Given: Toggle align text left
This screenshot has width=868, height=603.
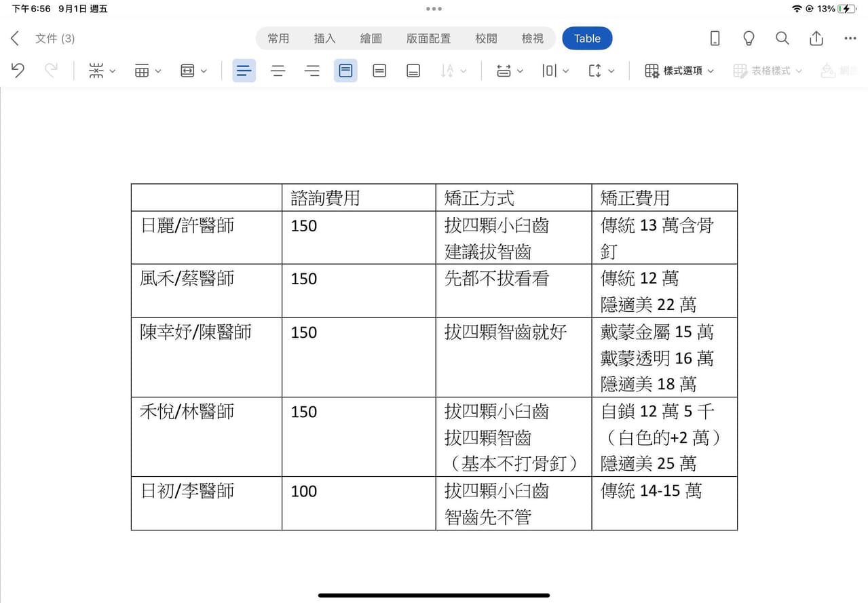Looking at the screenshot, I should pyautogui.click(x=244, y=71).
